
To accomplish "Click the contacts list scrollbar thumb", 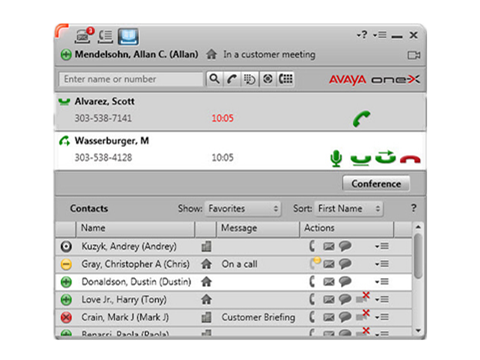I will point(418,256).
